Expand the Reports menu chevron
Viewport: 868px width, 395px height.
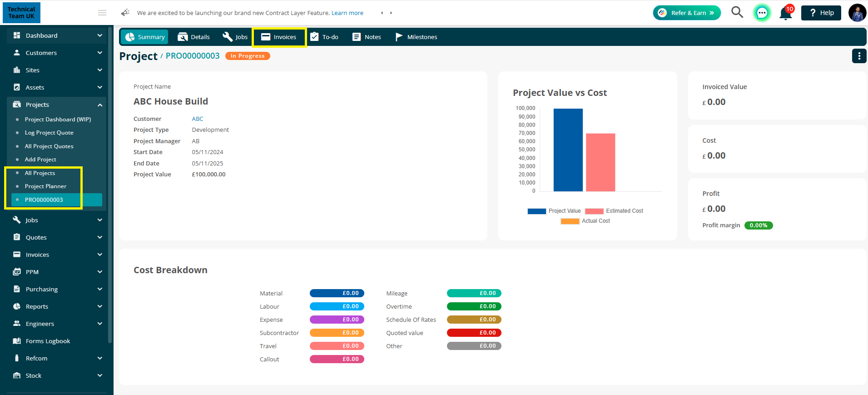point(99,306)
